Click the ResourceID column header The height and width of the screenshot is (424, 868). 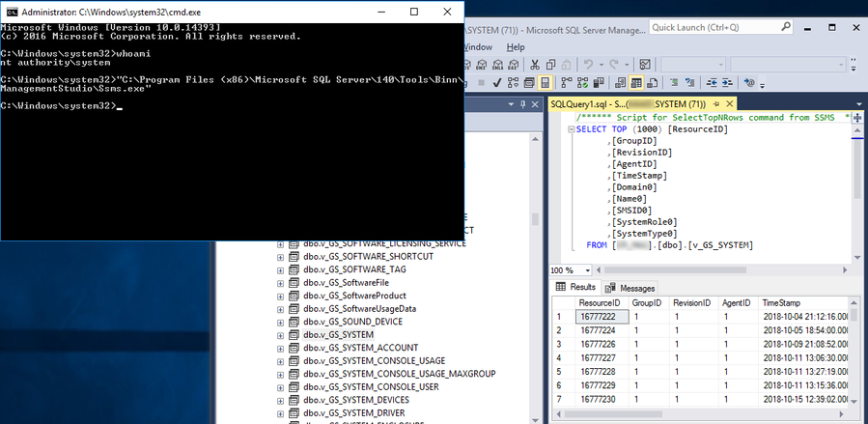click(x=602, y=302)
